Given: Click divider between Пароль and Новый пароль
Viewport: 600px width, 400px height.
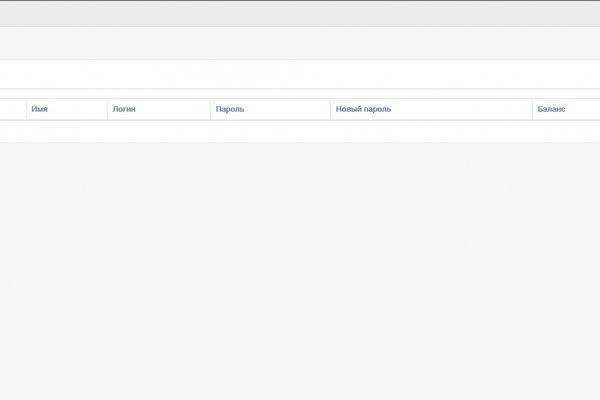Looking at the screenshot, I should [330, 109].
